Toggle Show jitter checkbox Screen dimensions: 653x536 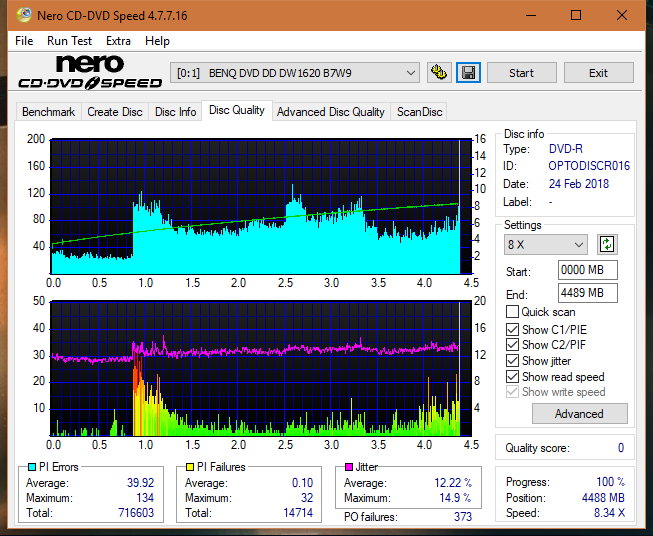(x=512, y=361)
